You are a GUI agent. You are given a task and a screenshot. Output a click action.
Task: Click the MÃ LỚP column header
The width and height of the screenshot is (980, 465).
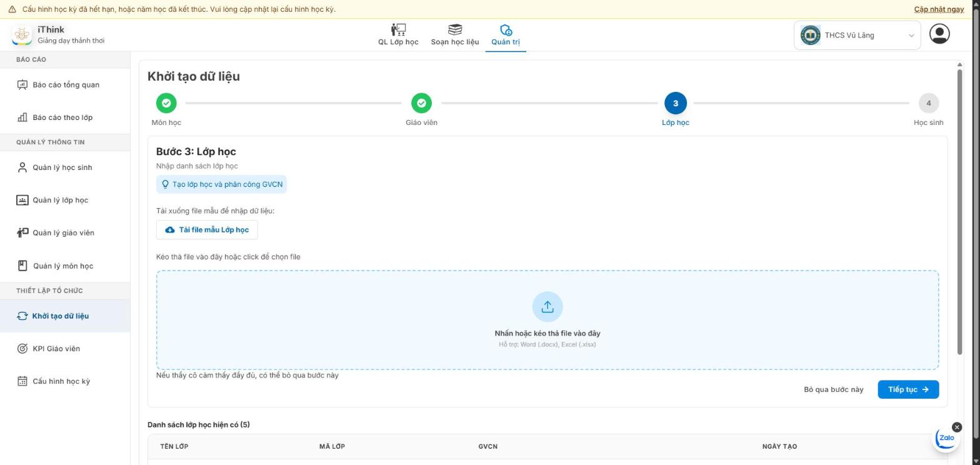click(x=332, y=446)
